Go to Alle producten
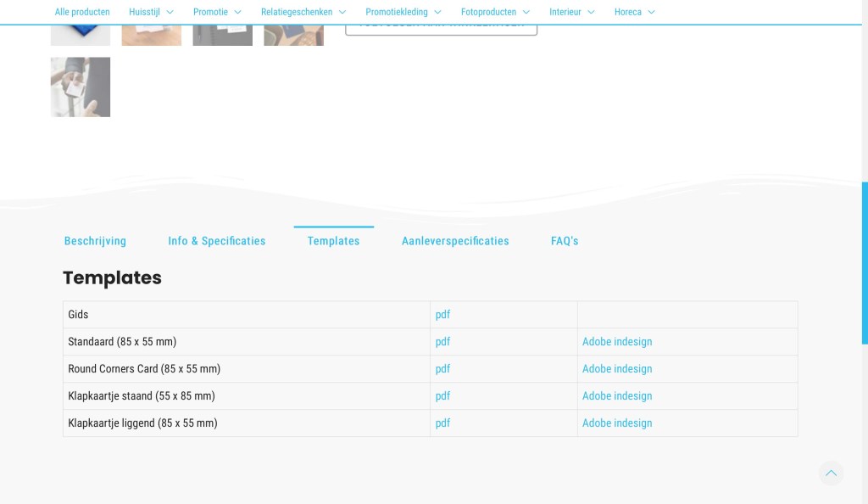The width and height of the screenshot is (868, 504). [82, 12]
